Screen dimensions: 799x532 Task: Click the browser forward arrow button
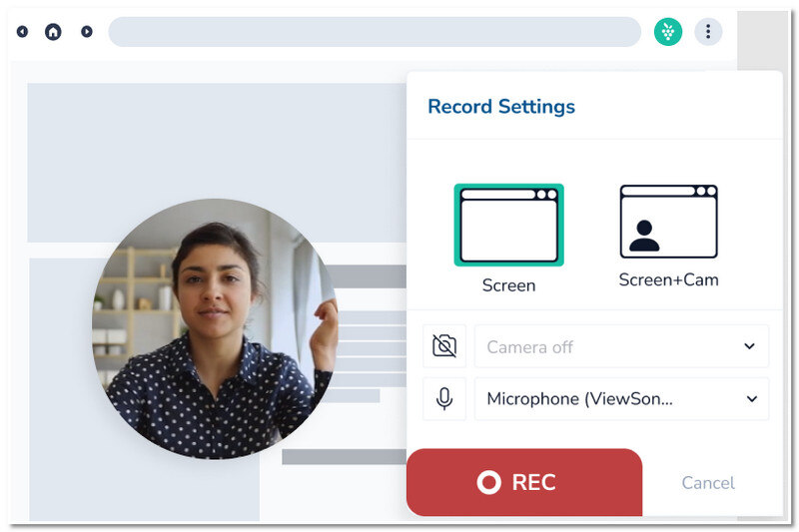pos(87,32)
